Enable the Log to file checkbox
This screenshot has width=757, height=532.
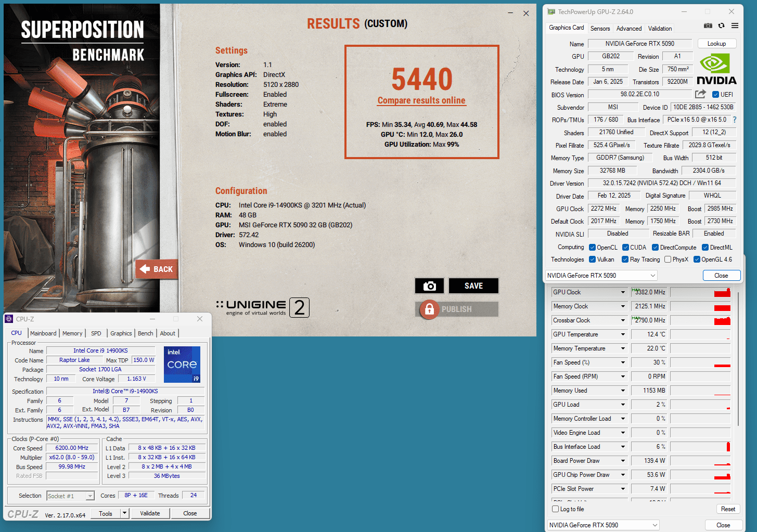(556, 509)
